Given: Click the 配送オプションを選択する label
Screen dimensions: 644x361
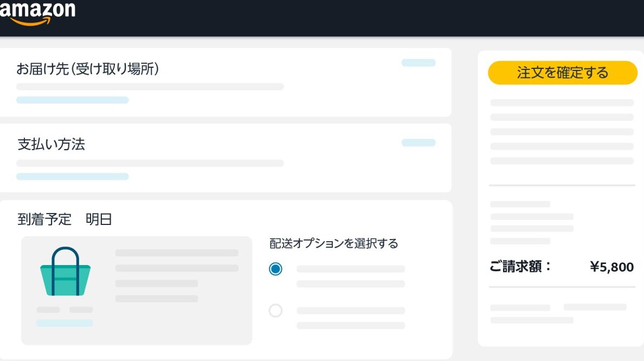Looking at the screenshot, I should [x=333, y=243].
